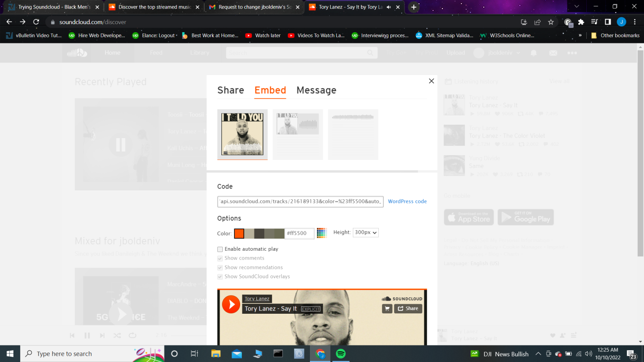Toggle the Show comments checkbox
The width and height of the screenshot is (644, 362).
coord(220,258)
